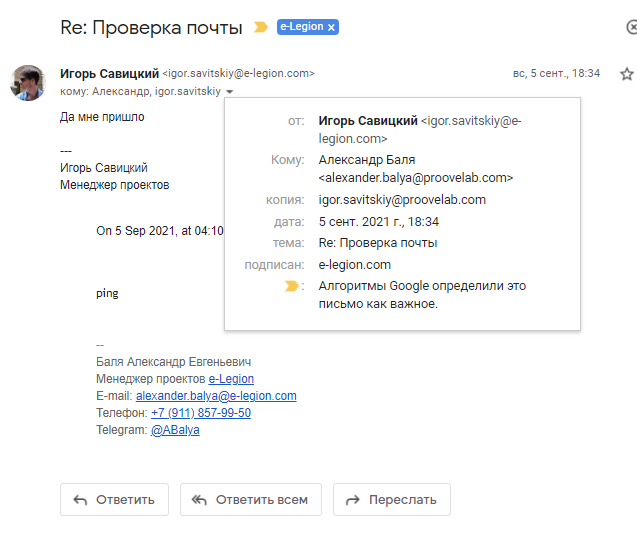The width and height of the screenshot is (637, 557).
Task: Click the sender's avatar photo
Action: point(28,83)
